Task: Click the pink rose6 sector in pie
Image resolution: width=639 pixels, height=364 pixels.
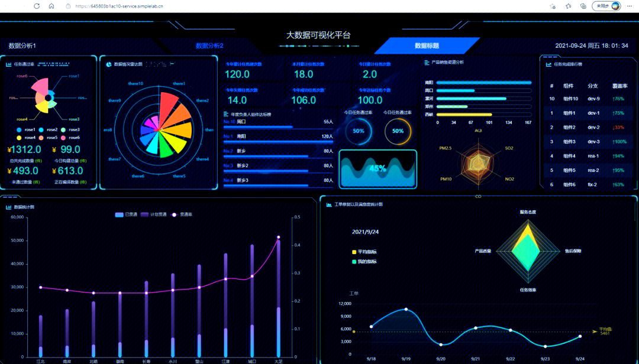Action: coord(41,86)
